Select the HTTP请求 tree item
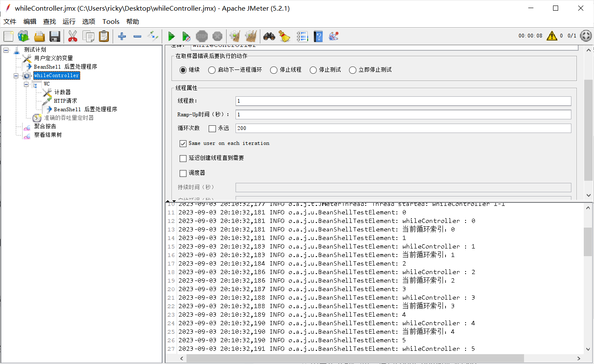 65,101
